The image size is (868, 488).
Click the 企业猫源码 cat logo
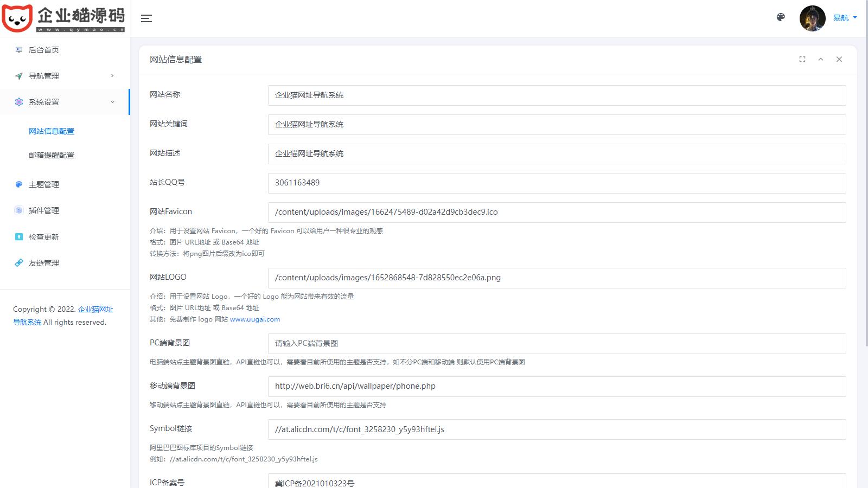point(64,18)
